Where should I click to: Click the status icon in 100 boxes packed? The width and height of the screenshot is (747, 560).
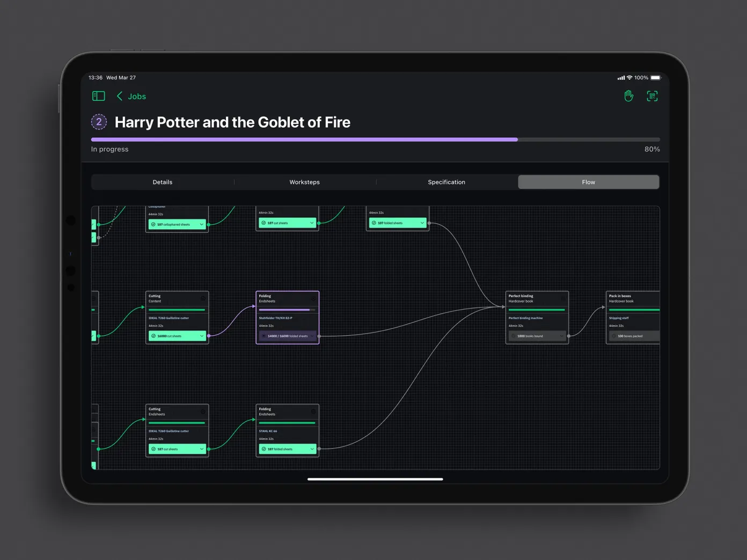tap(614, 336)
